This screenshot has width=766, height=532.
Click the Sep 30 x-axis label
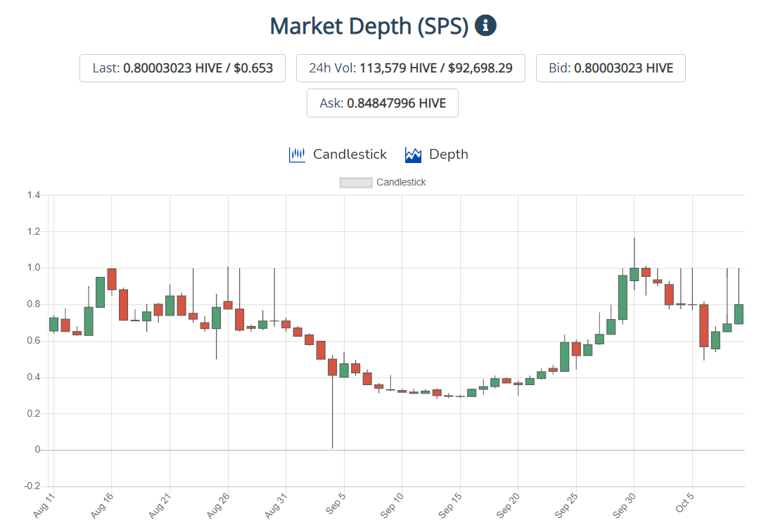coord(625,505)
